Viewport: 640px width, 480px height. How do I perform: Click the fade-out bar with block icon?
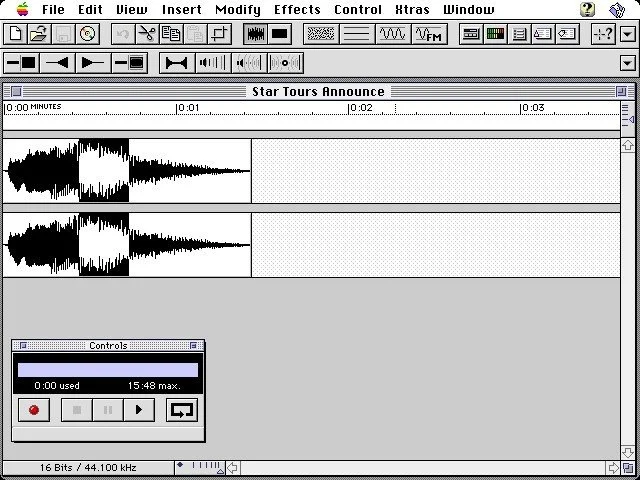click(22, 63)
